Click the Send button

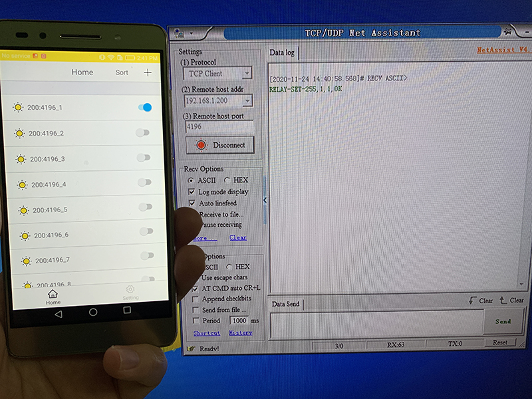[503, 322]
